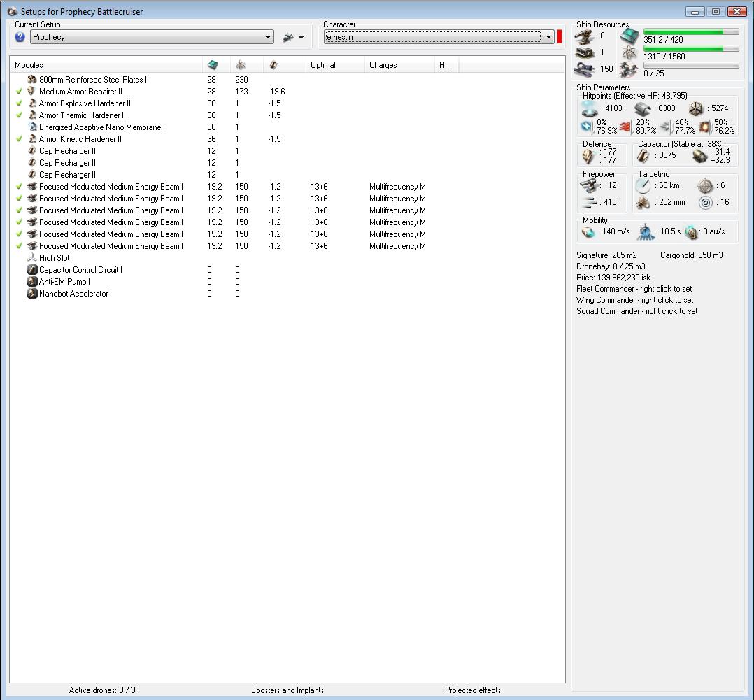
Task: Click the powergrid column header icon
Action: pyautogui.click(x=241, y=65)
